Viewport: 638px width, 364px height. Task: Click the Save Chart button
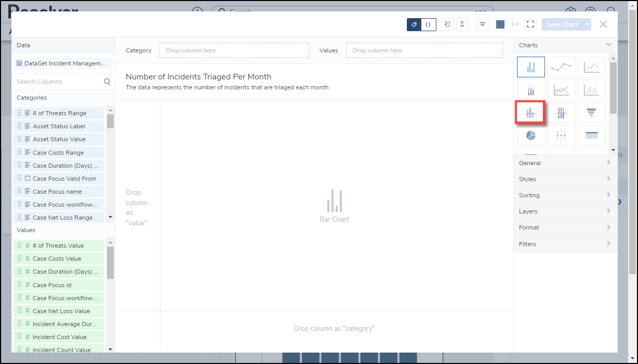[x=562, y=24]
